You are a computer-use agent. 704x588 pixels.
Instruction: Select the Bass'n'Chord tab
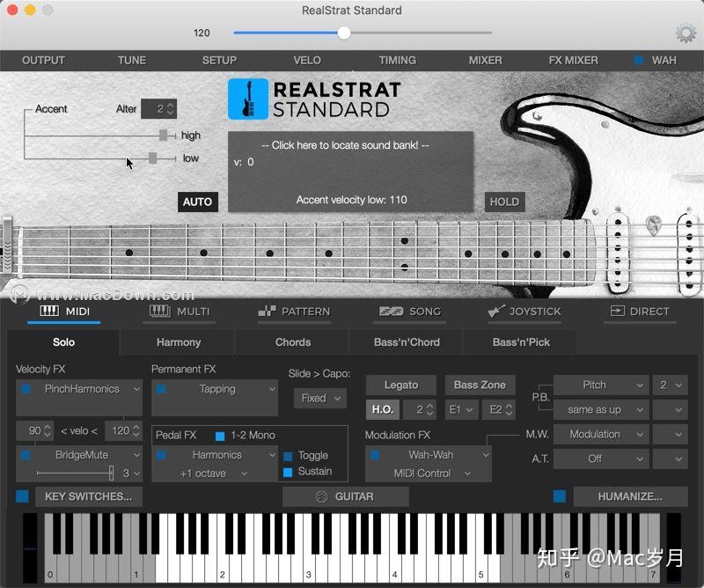click(406, 342)
